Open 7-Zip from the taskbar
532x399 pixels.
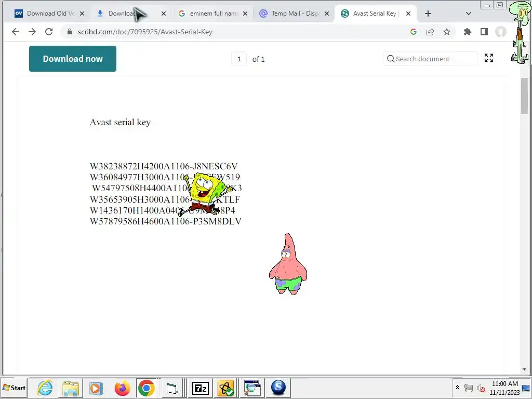pyautogui.click(x=200, y=388)
